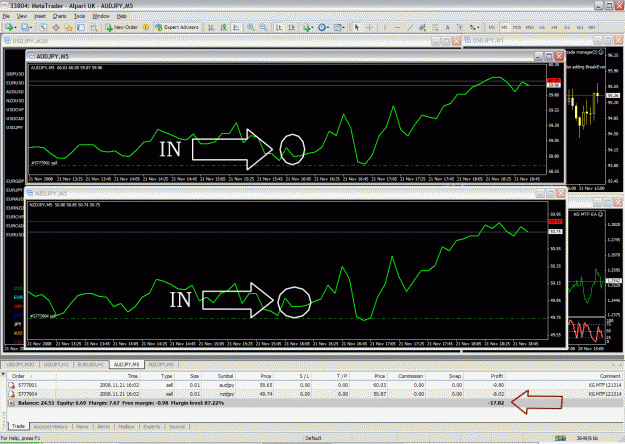The image size is (625, 444).
Task: Toggle the Terminal panel icon
Action: click(x=81, y=27)
